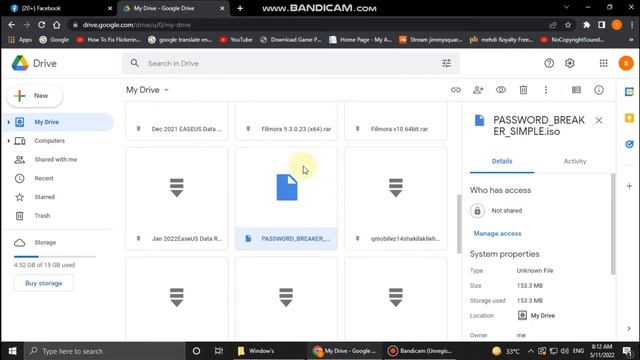Open Storage in the sidebar

point(45,242)
